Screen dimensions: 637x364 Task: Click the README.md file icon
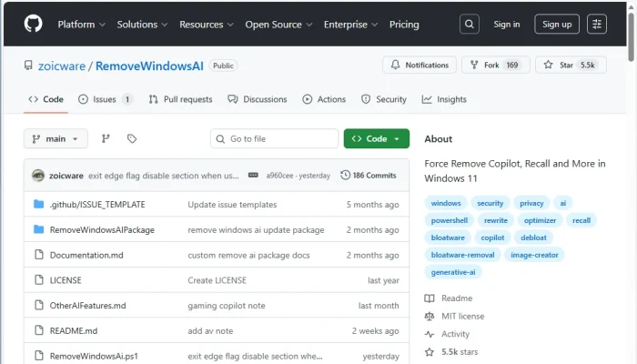pos(39,330)
